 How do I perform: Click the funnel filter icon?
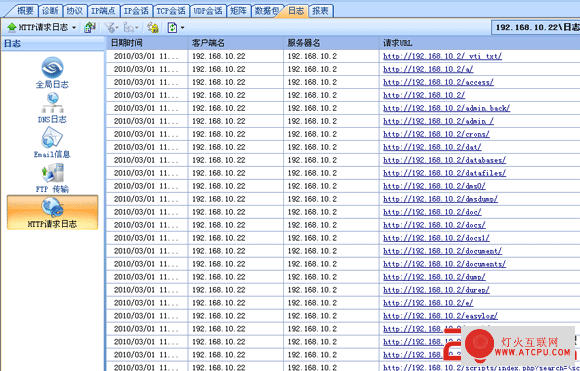pos(110,27)
